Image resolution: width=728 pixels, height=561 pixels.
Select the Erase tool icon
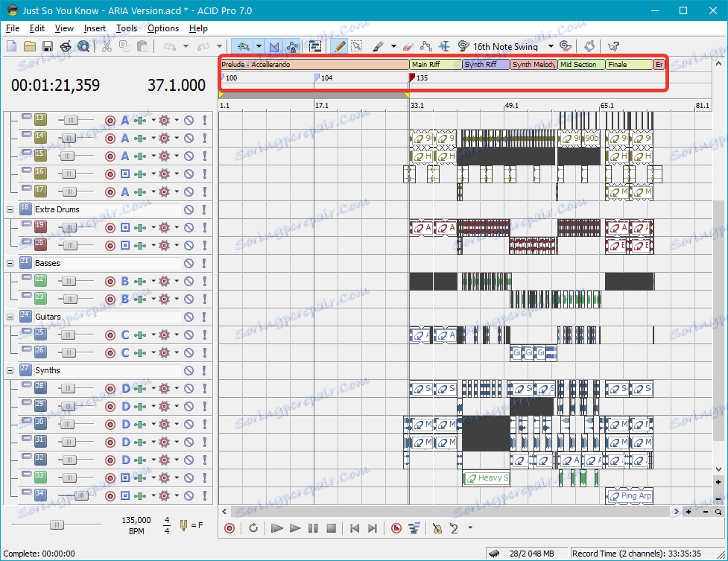(x=408, y=46)
